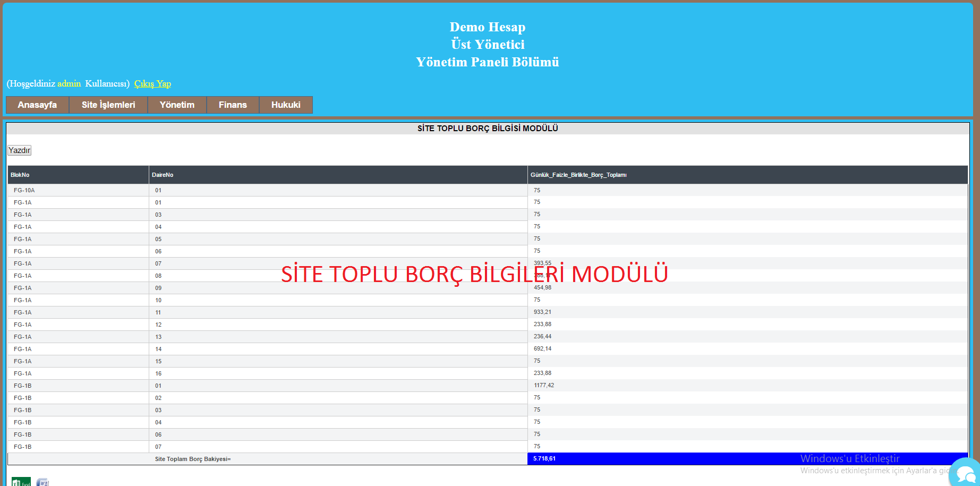The image size is (980, 486).
Task: Click the blue total 5.718,61 cell
Action: click(544, 458)
